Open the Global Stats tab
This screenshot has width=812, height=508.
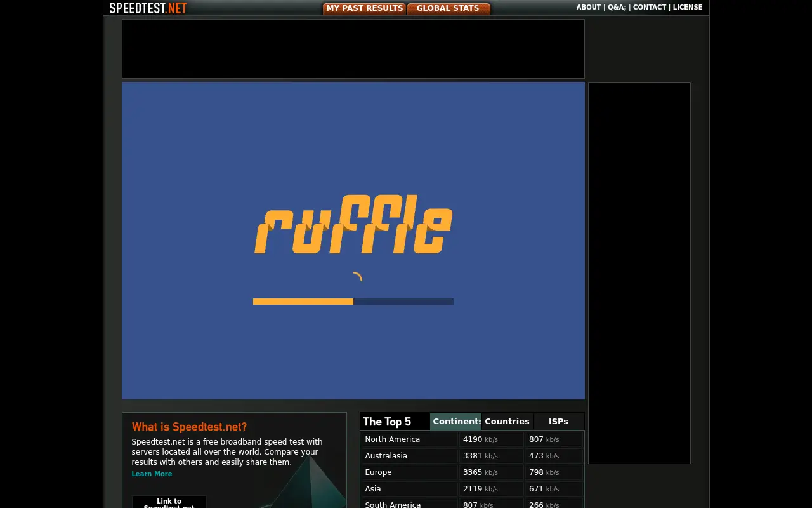click(x=448, y=8)
